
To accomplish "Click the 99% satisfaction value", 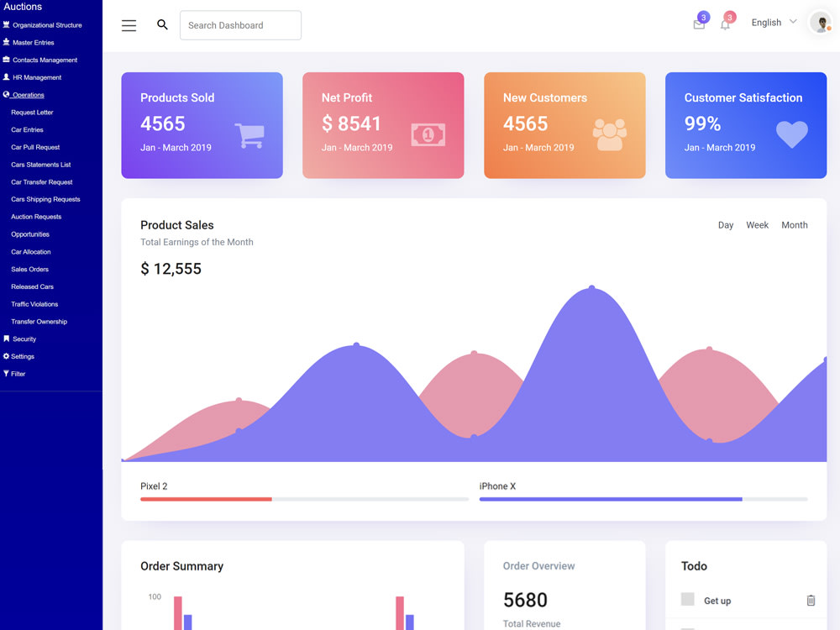I will pos(702,123).
